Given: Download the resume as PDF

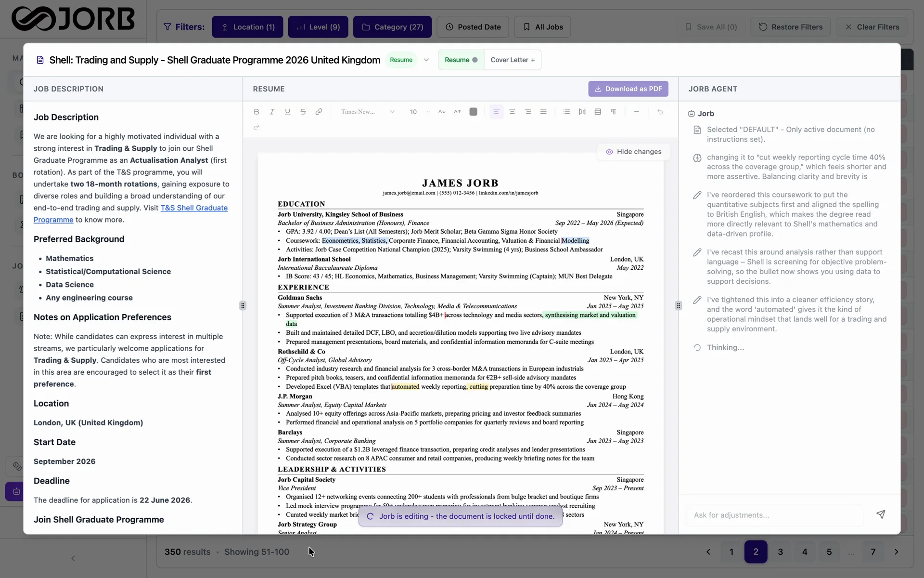Looking at the screenshot, I should coord(628,89).
